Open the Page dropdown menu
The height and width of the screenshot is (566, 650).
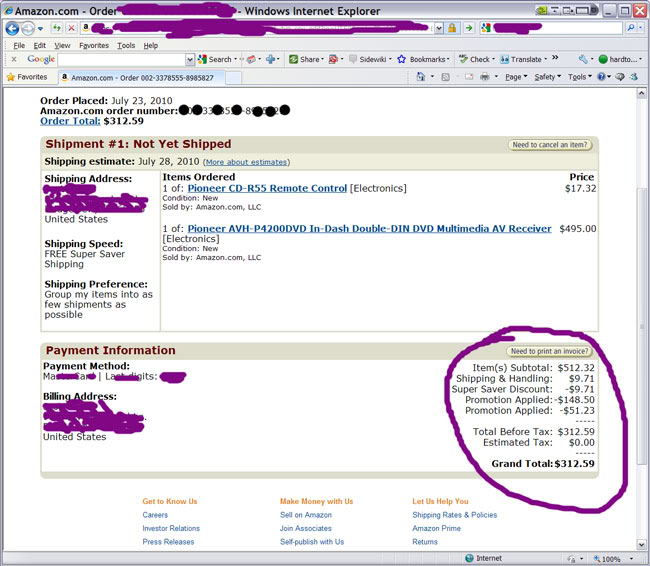click(516, 77)
